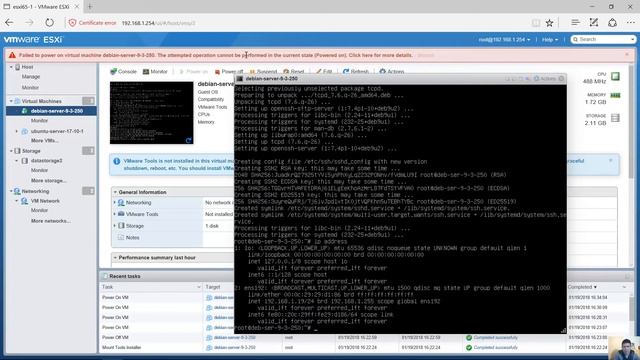Reload the page with the browser refresh icon

point(49,23)
